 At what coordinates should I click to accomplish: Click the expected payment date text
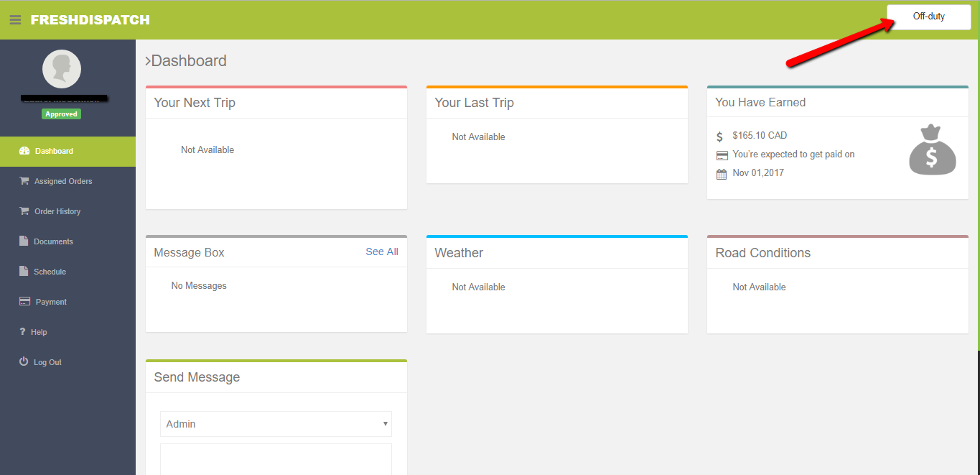tap(793, 154)
